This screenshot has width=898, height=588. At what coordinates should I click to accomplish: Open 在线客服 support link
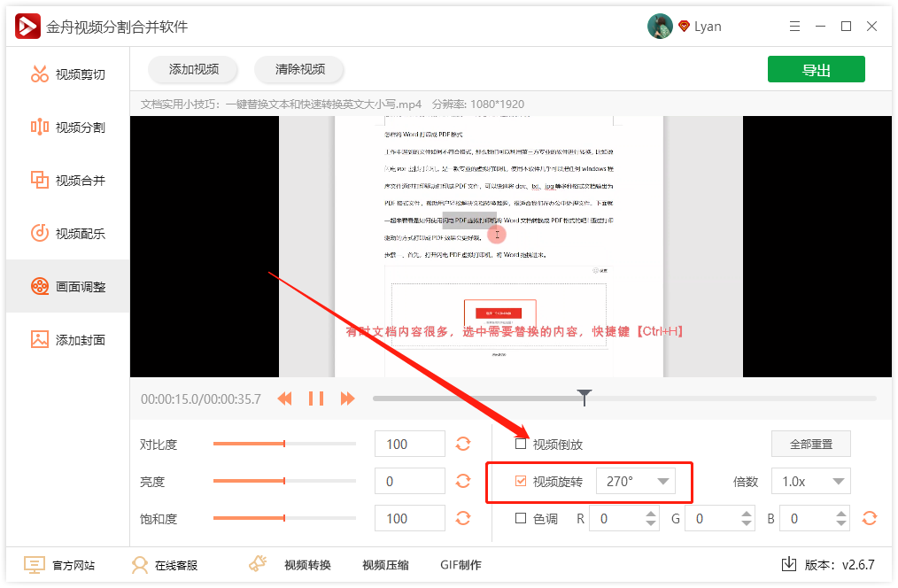tap(165, 565)
